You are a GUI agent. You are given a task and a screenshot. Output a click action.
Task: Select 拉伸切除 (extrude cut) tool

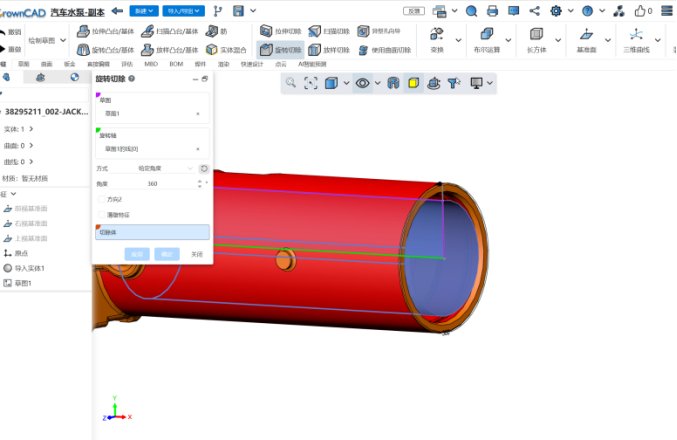coord(281,32)
